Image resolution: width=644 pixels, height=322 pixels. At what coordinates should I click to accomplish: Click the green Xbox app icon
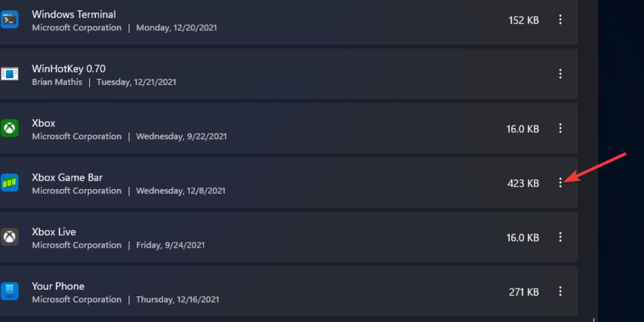(9, 128)
